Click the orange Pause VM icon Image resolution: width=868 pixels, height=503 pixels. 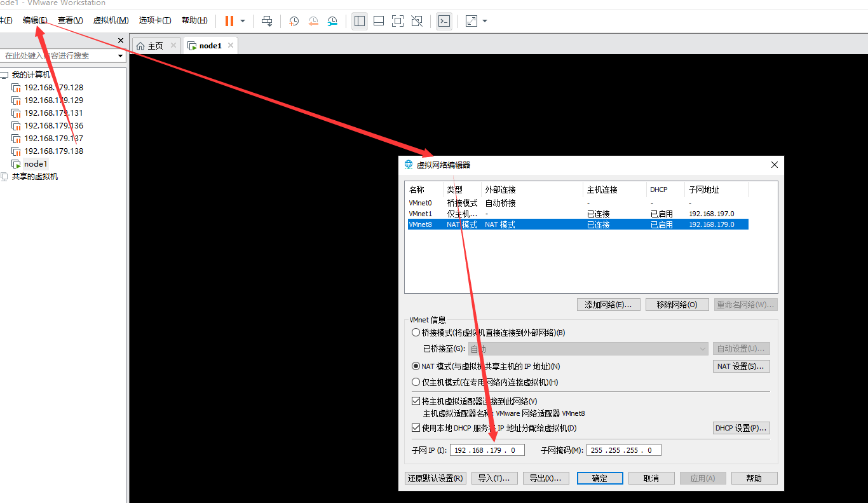tap(229, 21)
